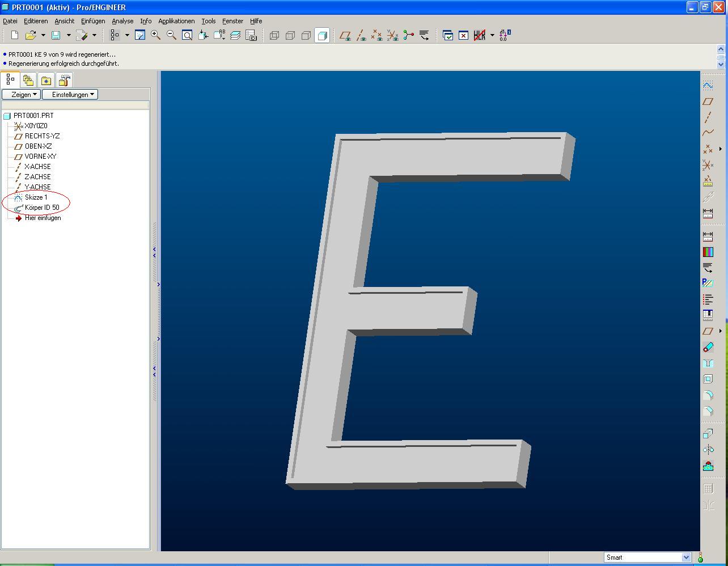Toggle datum plane display

pyautogui.click(x=345, y=35)
